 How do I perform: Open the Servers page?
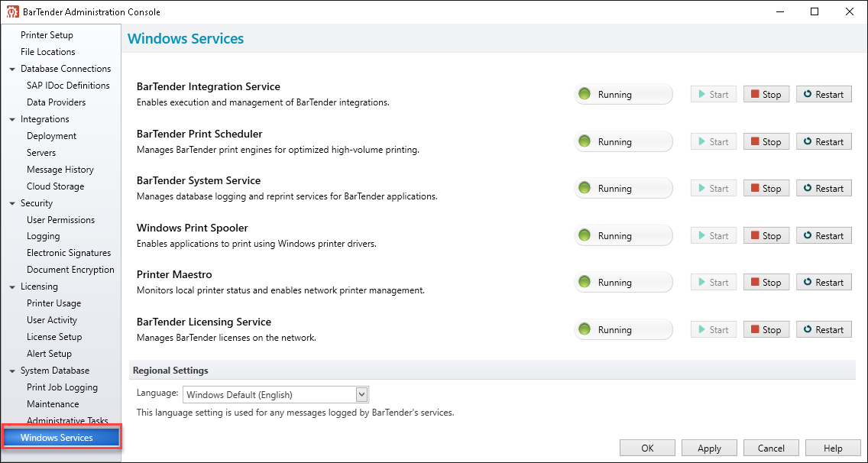[41, 152]
